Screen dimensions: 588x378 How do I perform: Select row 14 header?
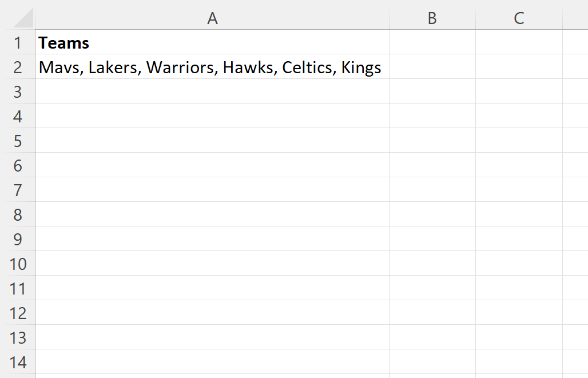(18, 362)
